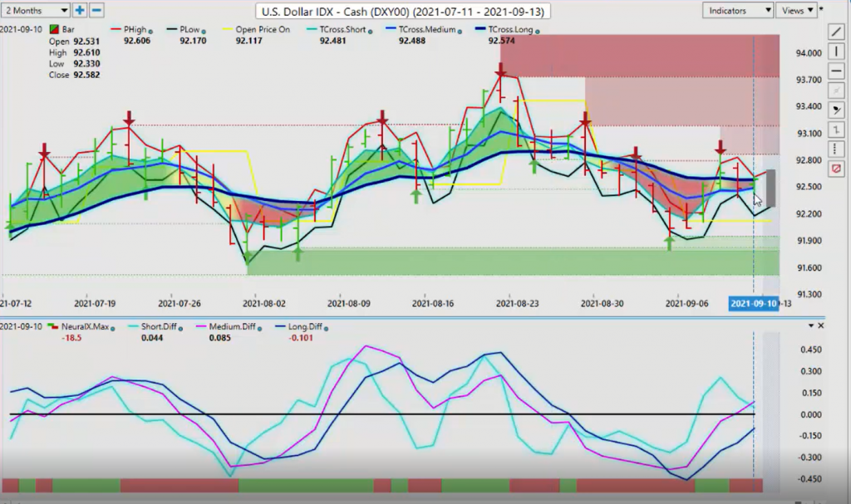
Task: Click the 92.500 price axis label
Action: click(x=809, y=187)
